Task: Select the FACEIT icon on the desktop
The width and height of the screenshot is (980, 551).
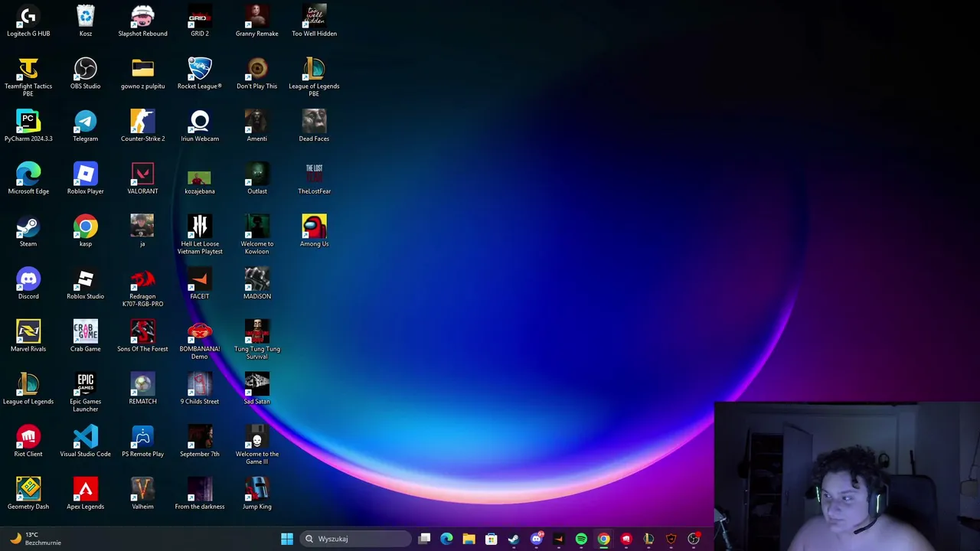Action: pos(200,284)
